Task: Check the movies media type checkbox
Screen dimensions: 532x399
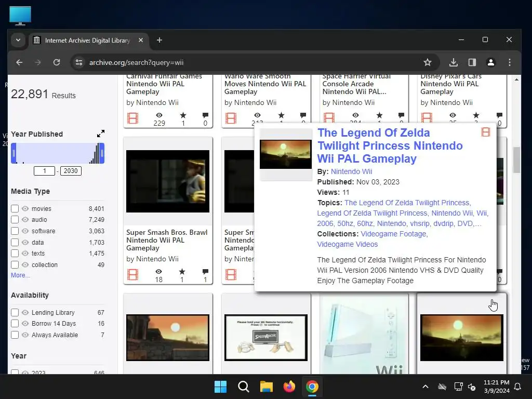Action: 15,208
